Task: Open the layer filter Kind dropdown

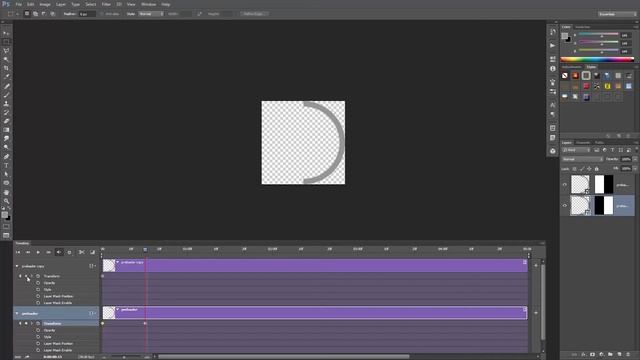Action: (576, 150)
